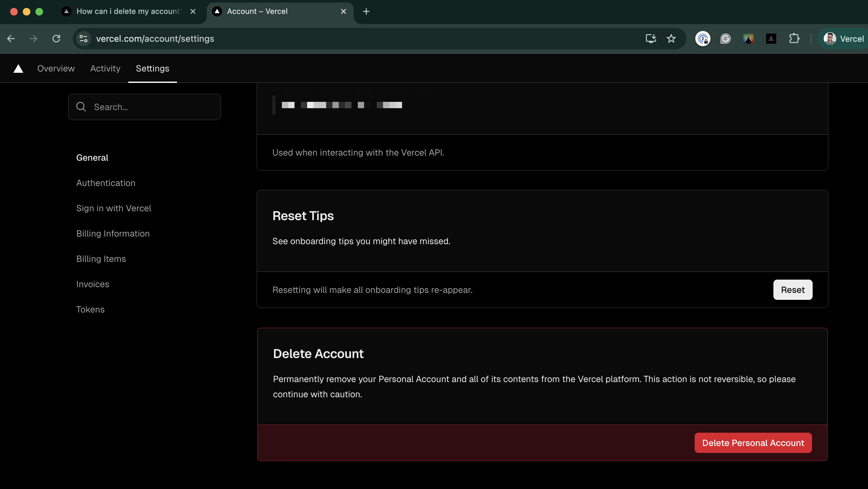Screen dimensions: 868x489
Task: Go to the Billing Information section
Action: [x=113, y=233]
